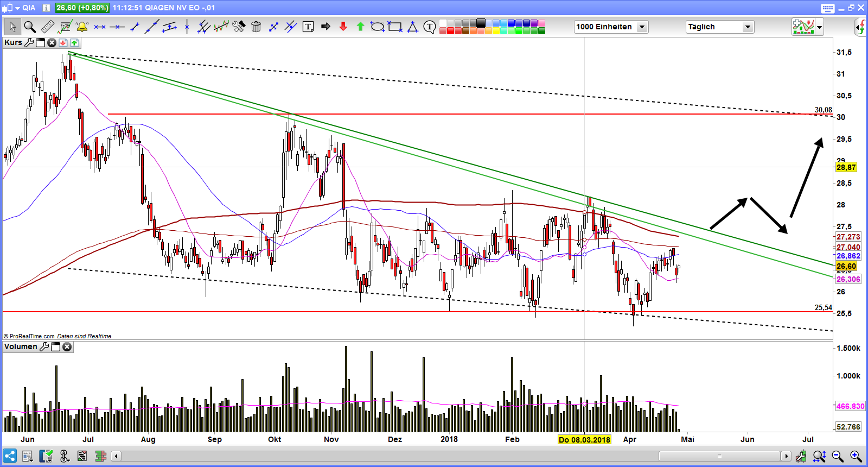Open the 1000 Einheiten dropdown
The width and height of the screenshot is (868, 467).
click(642, 27)
